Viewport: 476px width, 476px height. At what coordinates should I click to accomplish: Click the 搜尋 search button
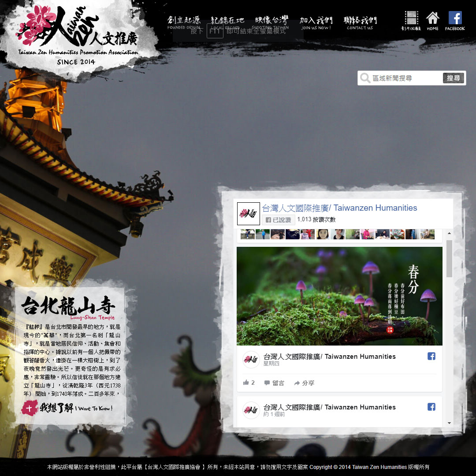pyautogui.click(x=453, y=78)
